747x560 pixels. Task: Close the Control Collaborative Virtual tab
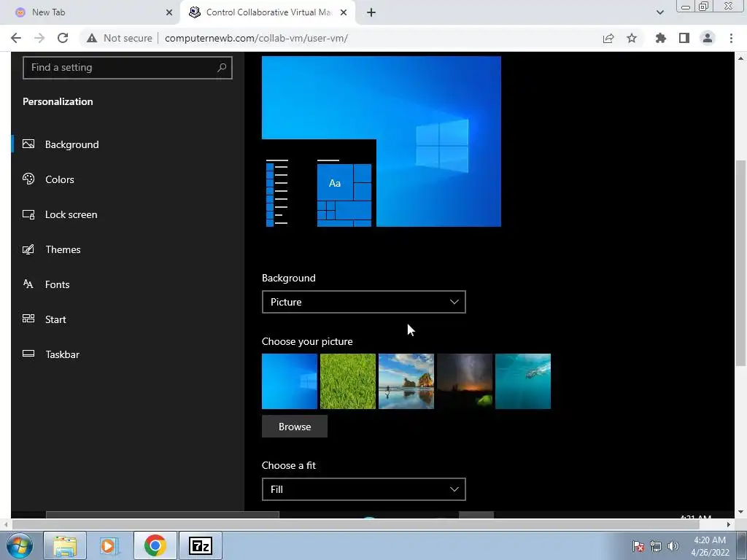pos(344,12)
